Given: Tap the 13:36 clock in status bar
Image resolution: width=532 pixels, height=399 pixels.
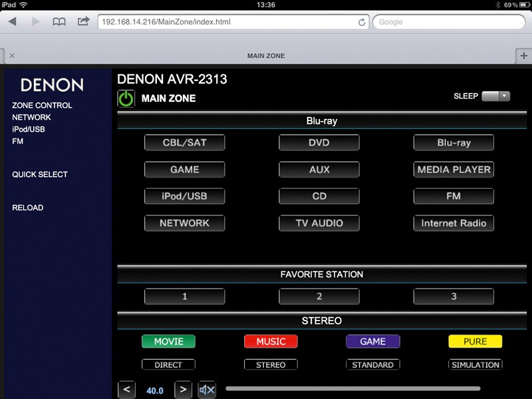Looking at the screenshot, I should [266, 5].
